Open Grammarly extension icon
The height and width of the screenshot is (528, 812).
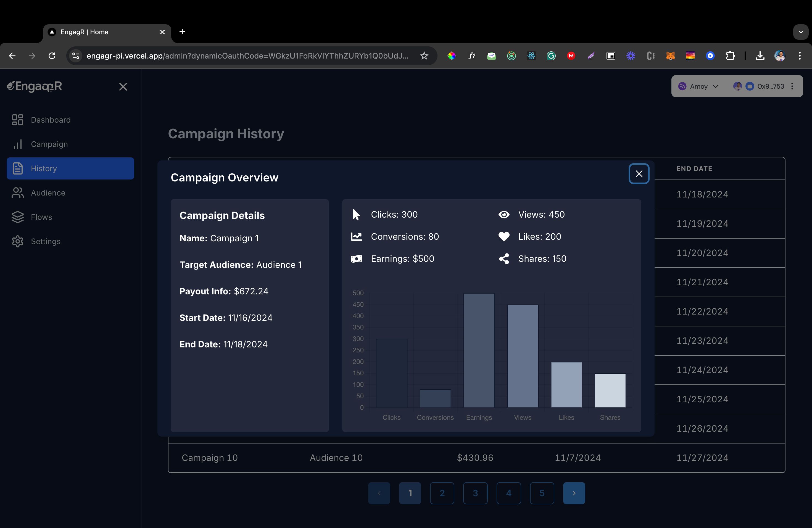[551, 56]
